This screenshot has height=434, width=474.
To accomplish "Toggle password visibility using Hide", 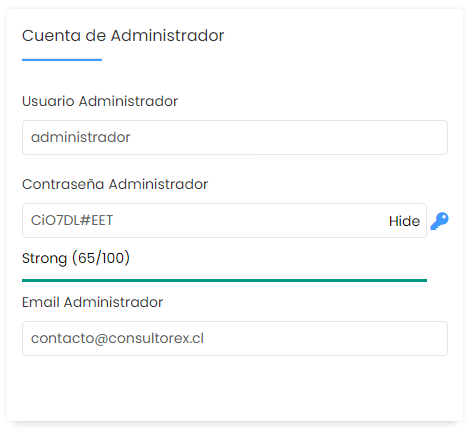I will 404,221.
